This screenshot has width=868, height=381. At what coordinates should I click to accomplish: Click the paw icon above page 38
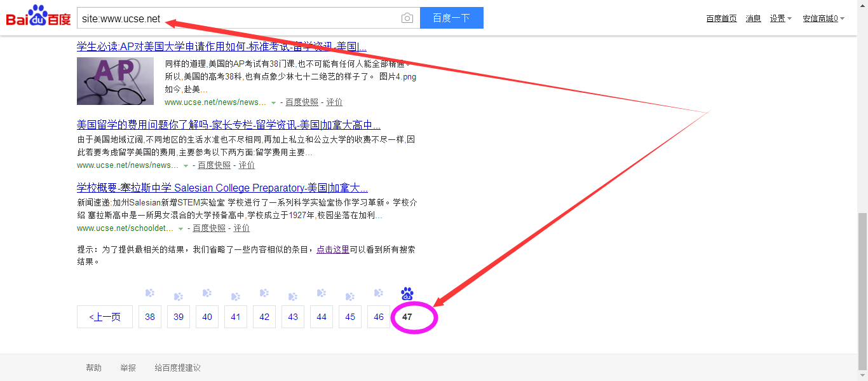[150, 293]
